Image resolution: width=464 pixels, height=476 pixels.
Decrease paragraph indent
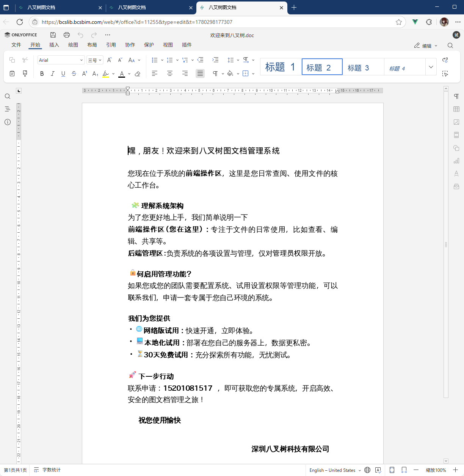click(201, 60)
